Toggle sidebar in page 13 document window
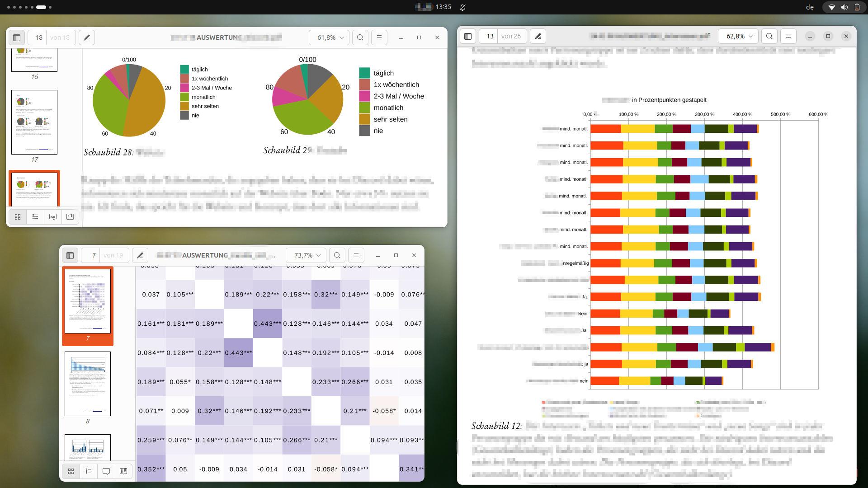This screenshot has width=868, height=488. pos(468,36)
